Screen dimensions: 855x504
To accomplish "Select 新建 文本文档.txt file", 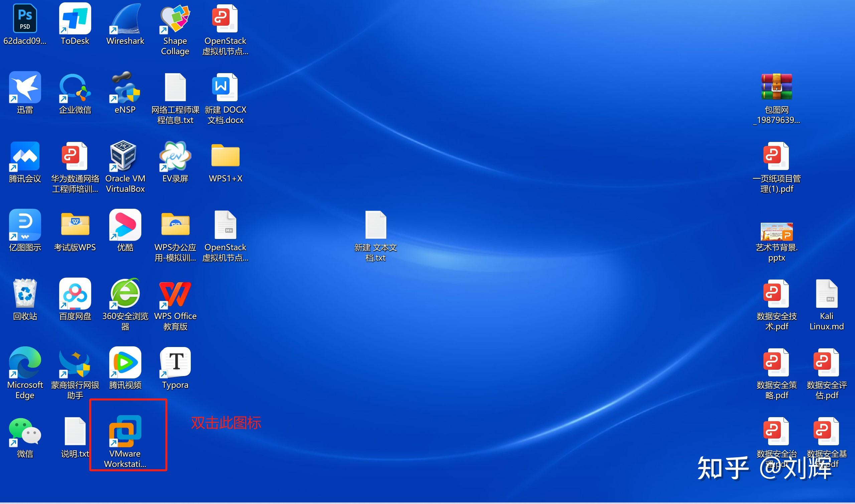I will pos(375,225).
